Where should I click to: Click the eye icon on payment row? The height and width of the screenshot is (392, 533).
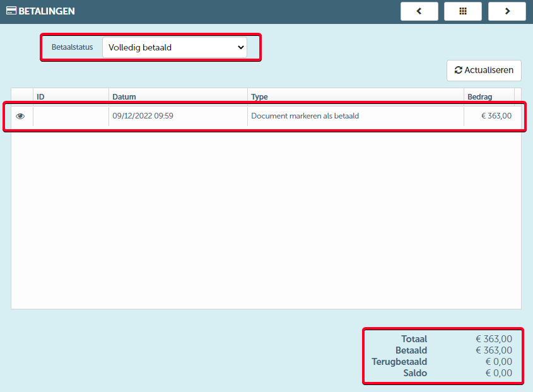coord(20,116)
